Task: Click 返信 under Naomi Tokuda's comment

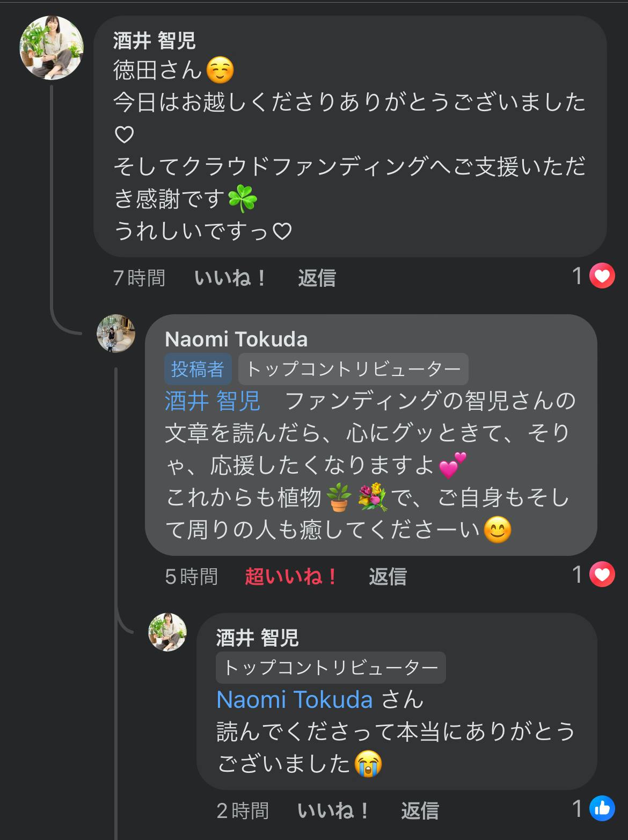Action: click(x=388, y=577)
